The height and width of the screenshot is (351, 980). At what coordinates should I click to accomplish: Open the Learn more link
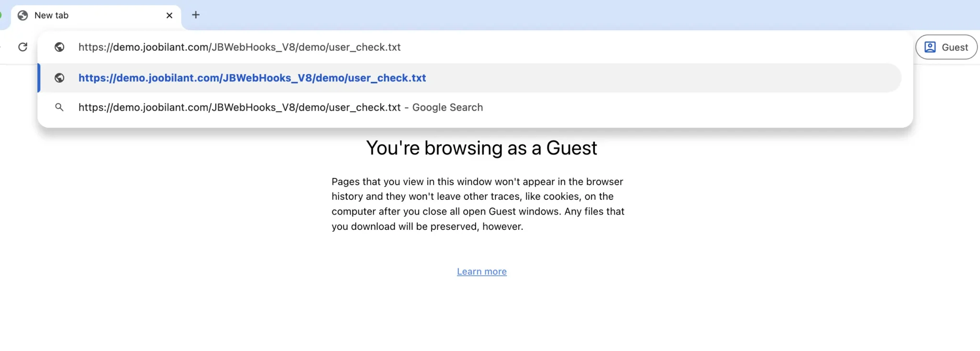coord(481,272)
